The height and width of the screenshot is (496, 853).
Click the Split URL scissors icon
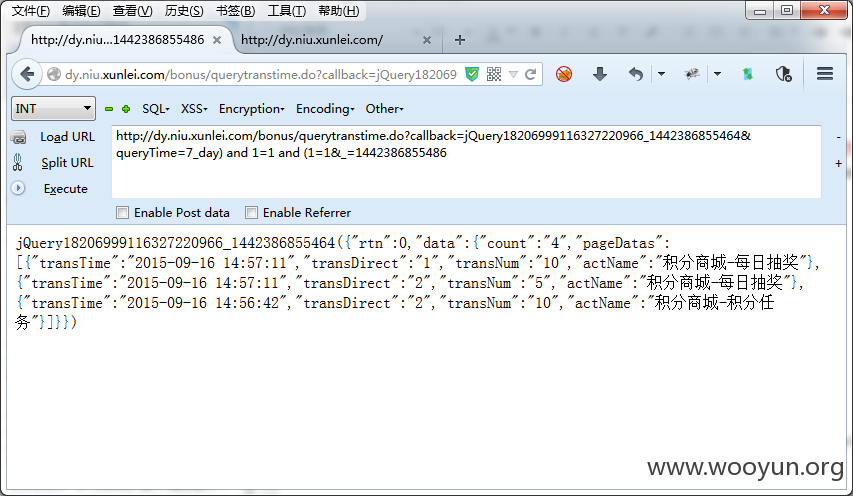(17, 162)
